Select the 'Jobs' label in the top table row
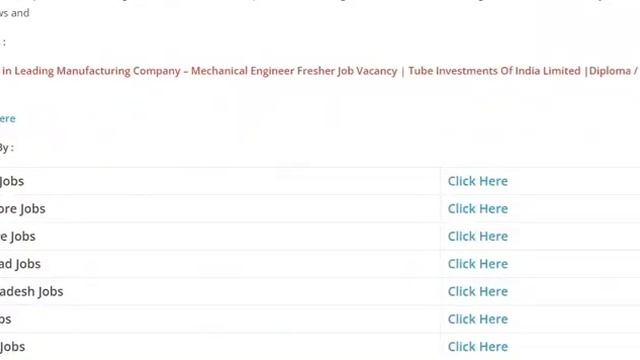 coord(12,181)
